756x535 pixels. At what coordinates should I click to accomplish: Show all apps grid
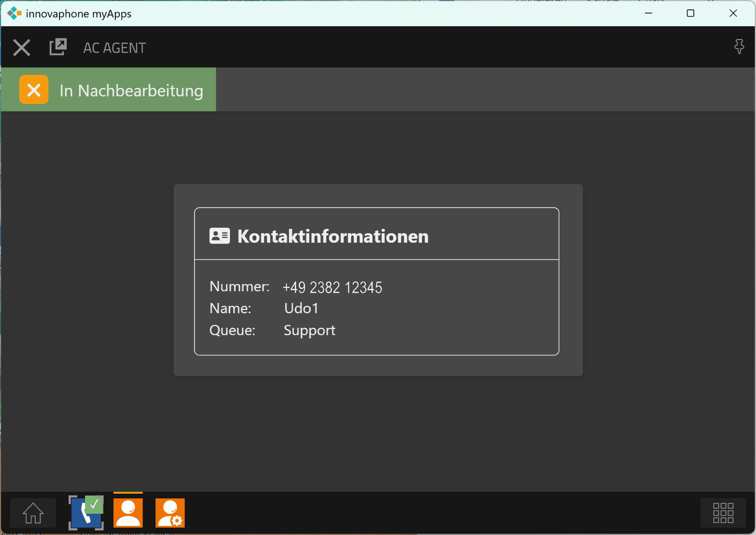723,513
